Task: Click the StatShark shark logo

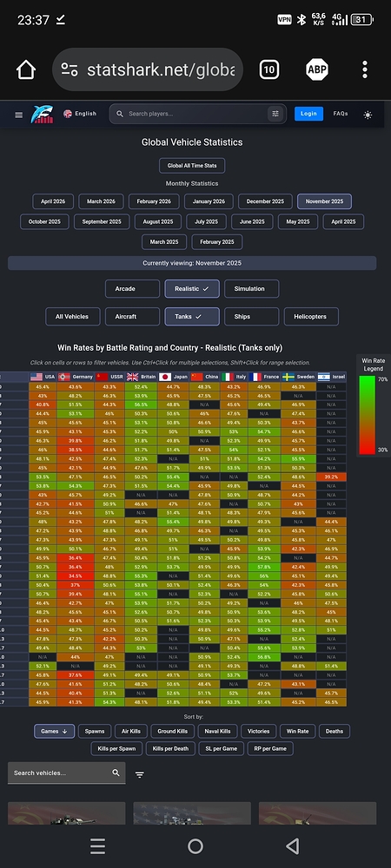Action: tap(42, 114)
